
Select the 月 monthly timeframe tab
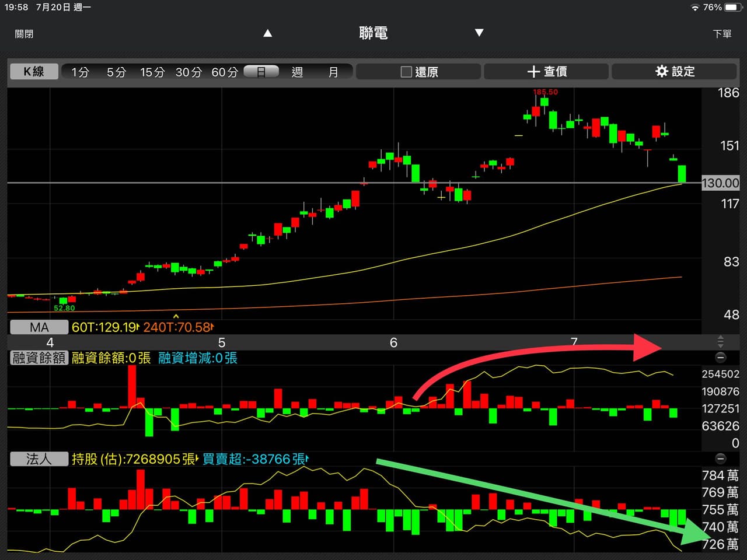[333, 72]
